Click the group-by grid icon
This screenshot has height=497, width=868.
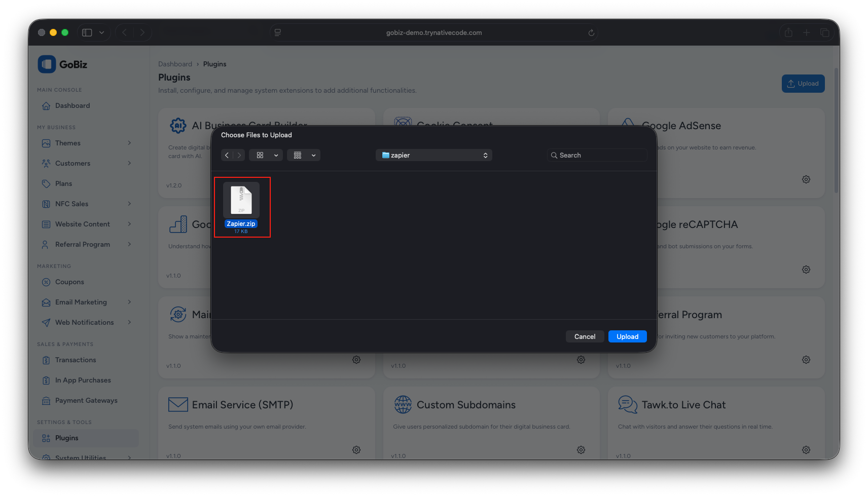[298, 155]
